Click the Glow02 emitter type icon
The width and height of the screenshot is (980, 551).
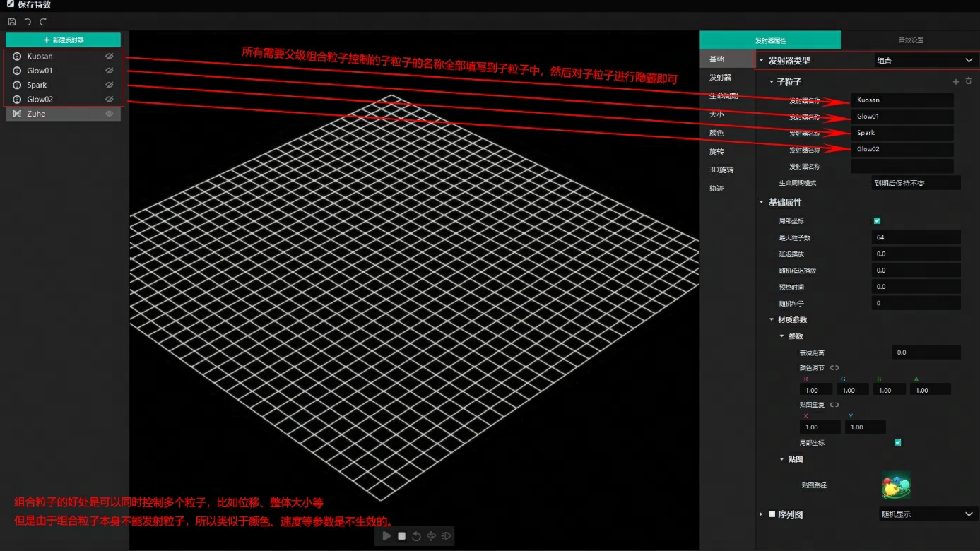[x=17, y=100]
